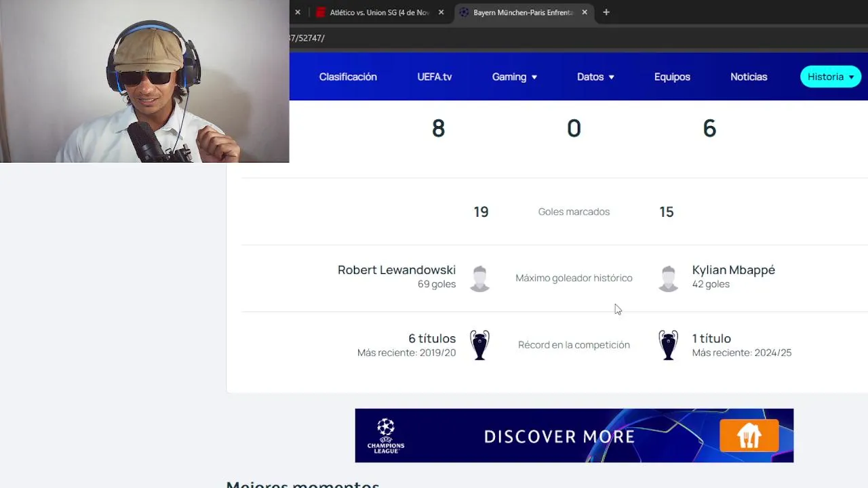Screen dimensions: 868x488
Task: Expand the Historia dropdown button
Action: tap(831, 77)
